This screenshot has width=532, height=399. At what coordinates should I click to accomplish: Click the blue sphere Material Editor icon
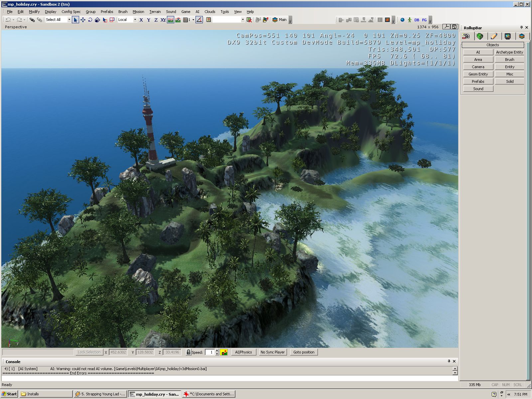point(402,20)
